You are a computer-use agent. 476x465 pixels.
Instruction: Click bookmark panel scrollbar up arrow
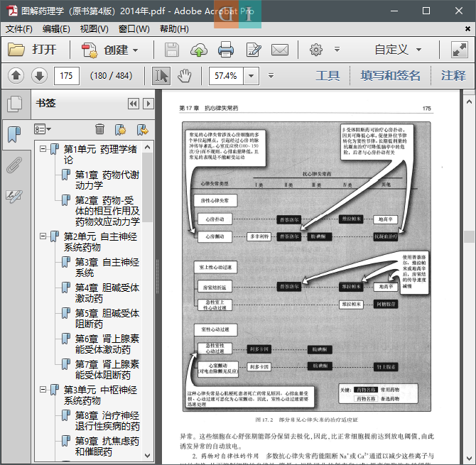pyautogui.click(x=148, y=148)
